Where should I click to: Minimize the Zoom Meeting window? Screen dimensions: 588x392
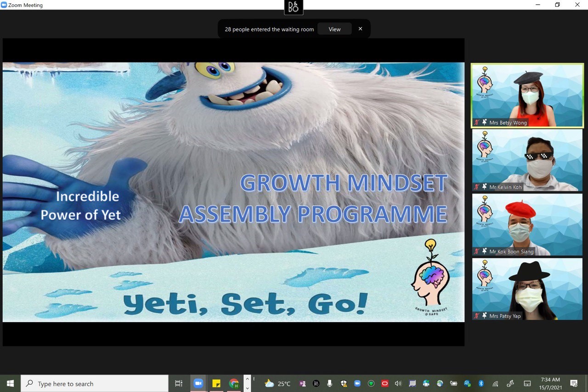click(538, 5)
